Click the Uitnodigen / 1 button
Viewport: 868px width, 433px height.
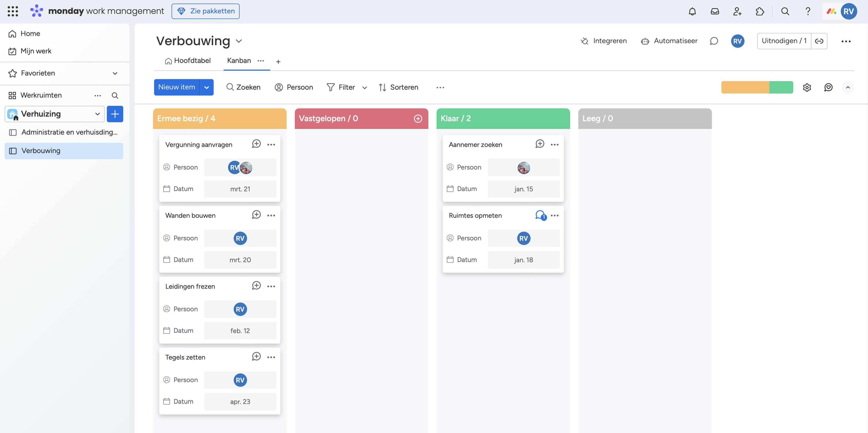pyautogui.click(x=784, y=41)
